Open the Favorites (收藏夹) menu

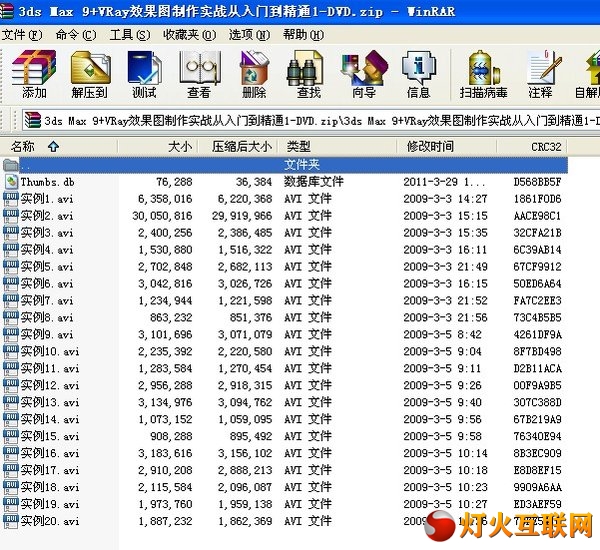(189, 35)
